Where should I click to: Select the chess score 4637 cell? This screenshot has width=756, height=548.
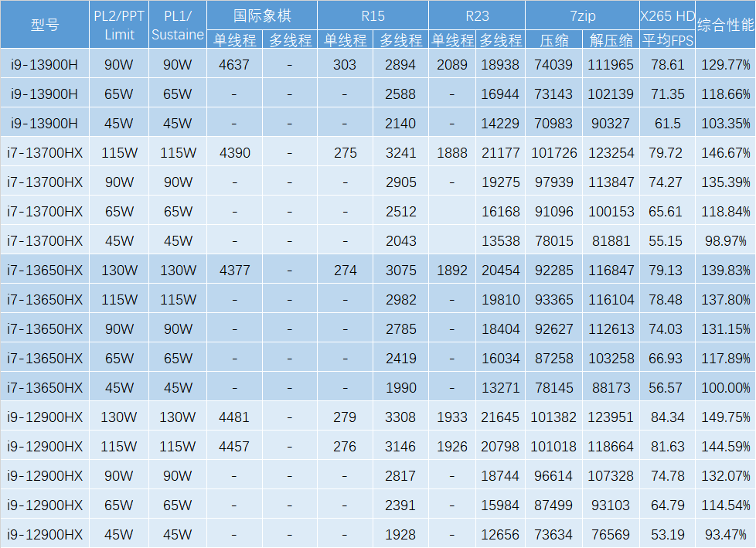[x=234, y=65]
